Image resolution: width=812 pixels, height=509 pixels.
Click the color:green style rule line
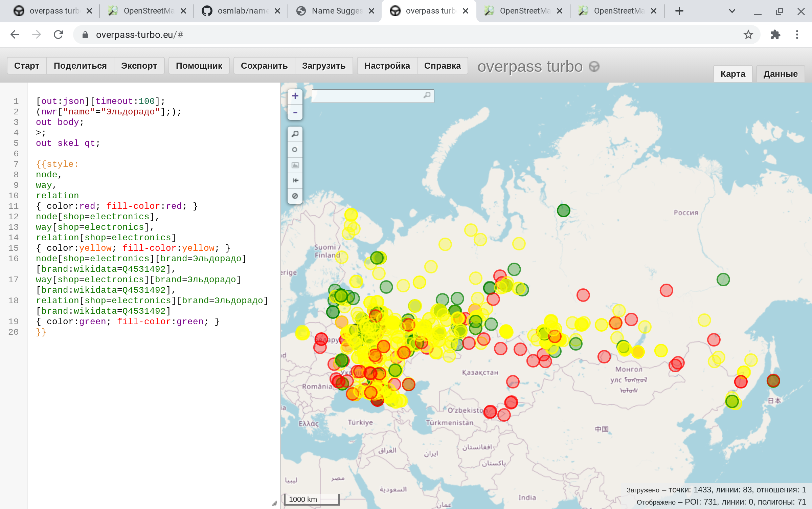tap(128, 322)
